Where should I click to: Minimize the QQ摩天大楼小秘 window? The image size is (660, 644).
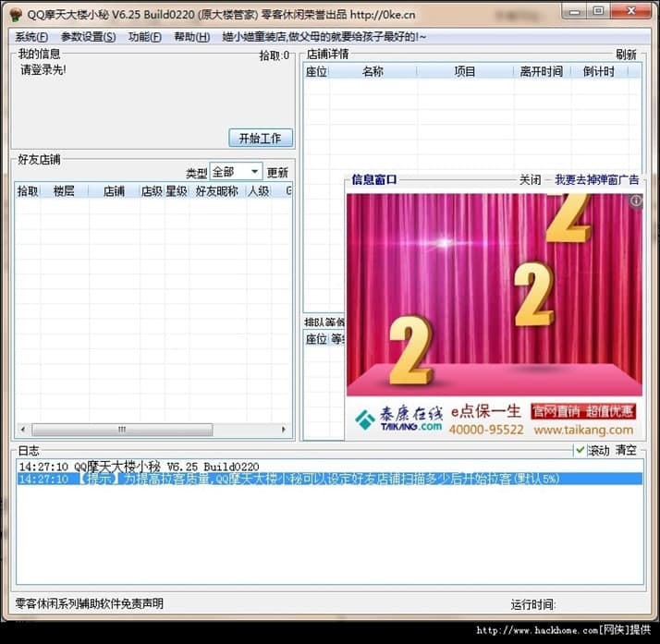point(574,12)
